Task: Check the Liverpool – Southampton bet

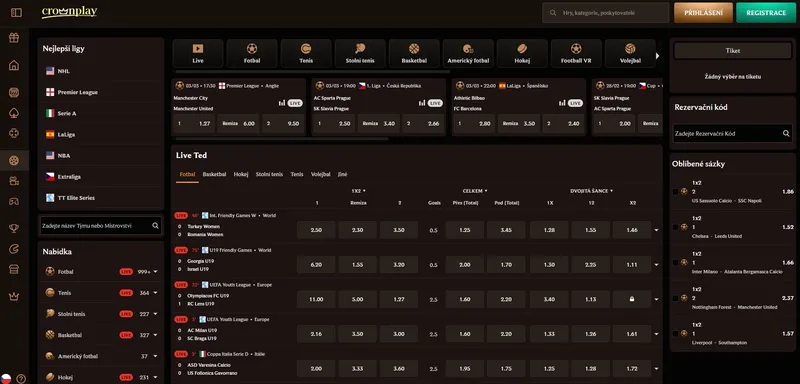Action: [x=676, y=333]
